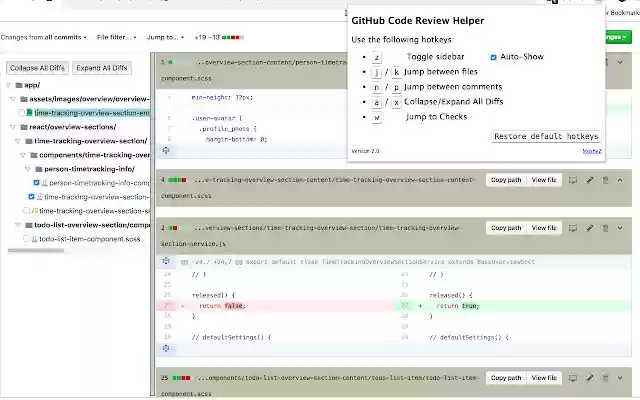Collapse the person-timetracking-info/ tree node
640x400 pixels.
coord(28,169)
